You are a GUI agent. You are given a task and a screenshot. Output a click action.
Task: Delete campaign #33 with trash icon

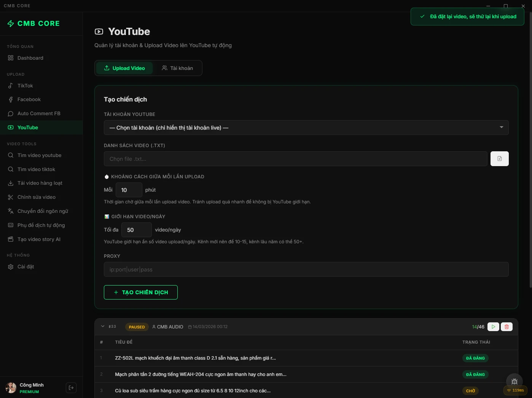pos(507,327)
